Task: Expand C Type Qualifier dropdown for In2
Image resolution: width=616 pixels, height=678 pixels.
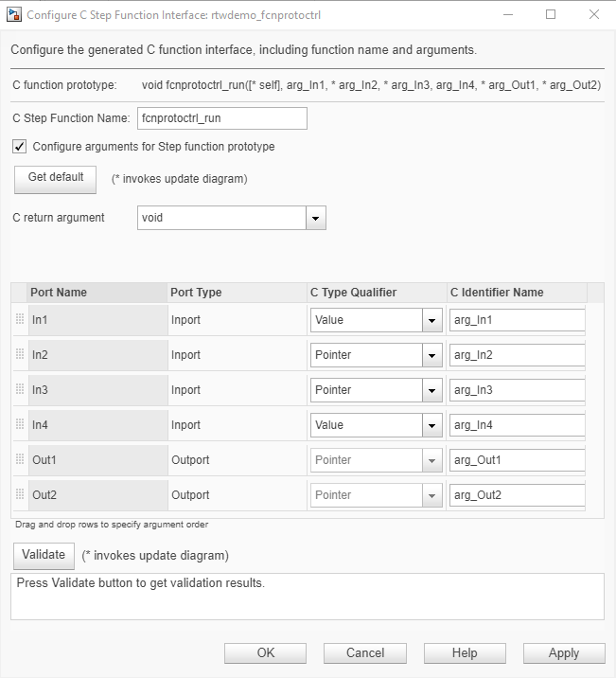Action: pyautogui.click(x=432, y=355)
